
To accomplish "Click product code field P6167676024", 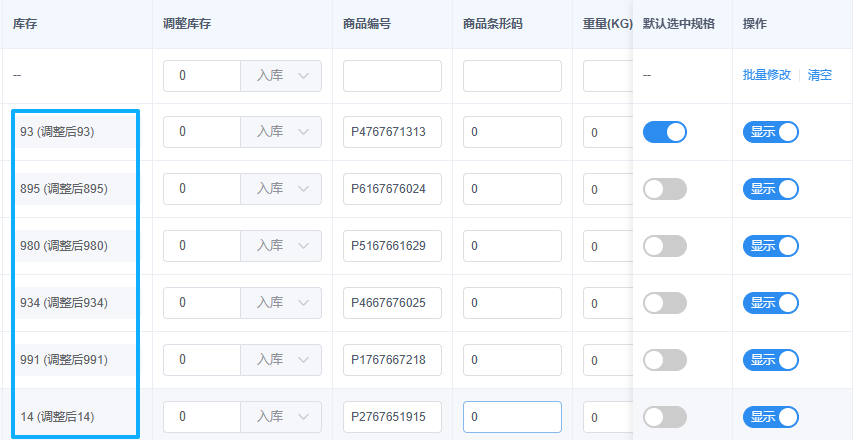I will 392,189.
